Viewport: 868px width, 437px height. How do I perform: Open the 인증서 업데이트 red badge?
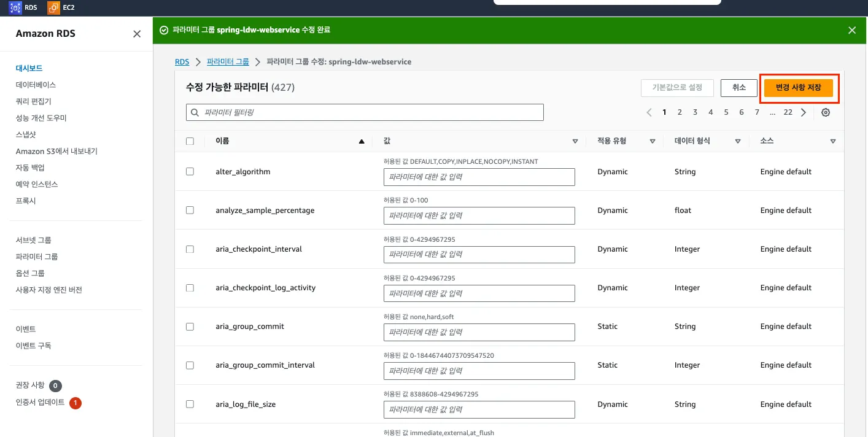click(75, 403)
